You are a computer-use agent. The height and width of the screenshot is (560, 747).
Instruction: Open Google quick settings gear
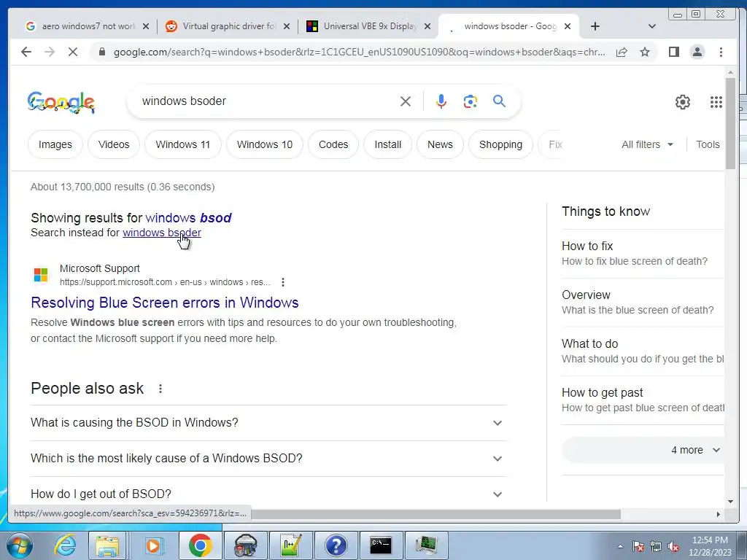(x=683, y=102)
